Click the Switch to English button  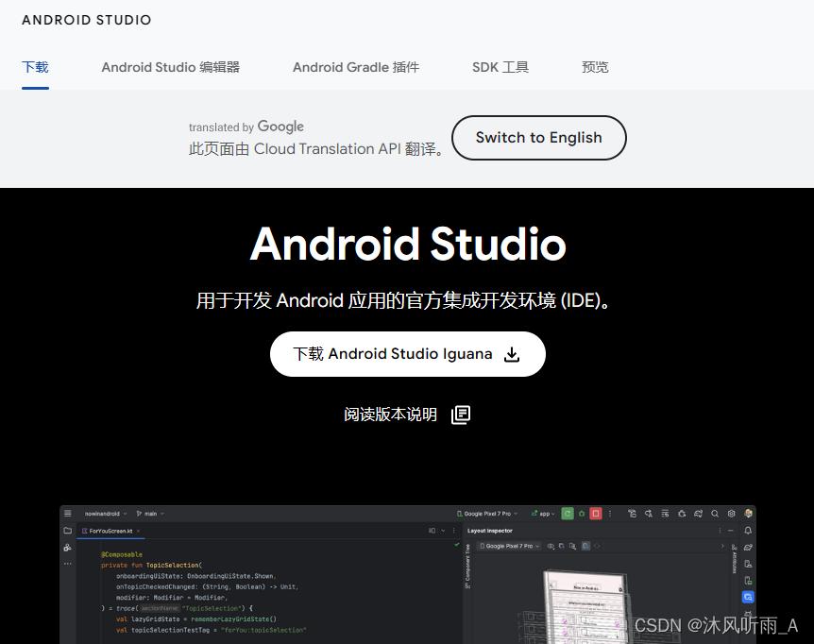tap(539, 138)
